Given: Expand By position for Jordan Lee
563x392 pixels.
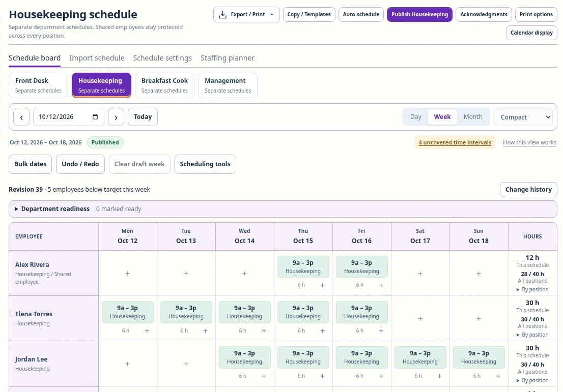Looking at the screenshot, I should click(x=532, y=380).
